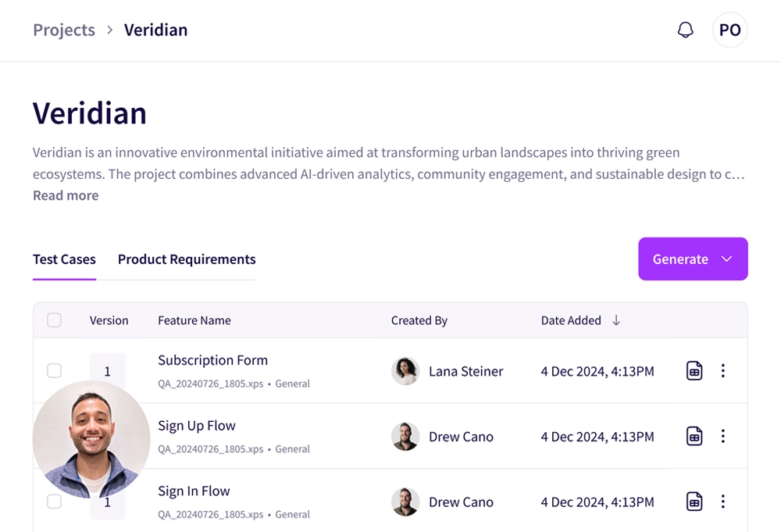
Task: Check the Sign In Flow row checkbox
Action: click(x=54, y=502)
